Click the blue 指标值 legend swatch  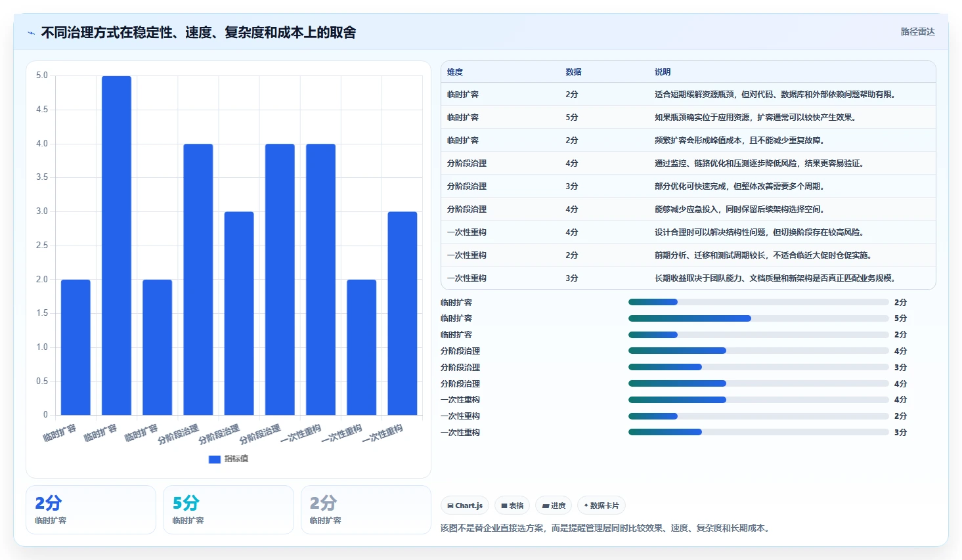(214, 460)
